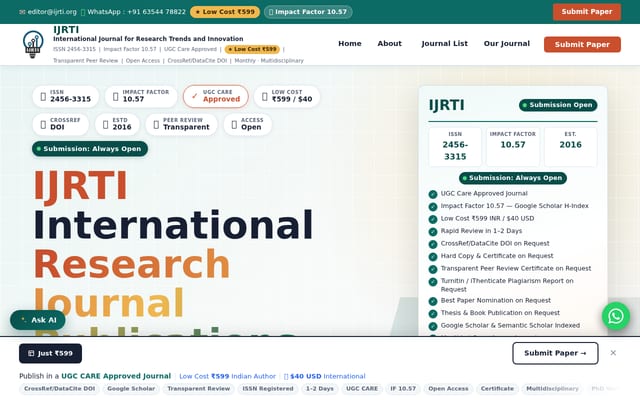Viewport: 640px width, 400px height.
Task: Close the bottom promotional banner
Action: pyautogui.click(x=613, y=353)
